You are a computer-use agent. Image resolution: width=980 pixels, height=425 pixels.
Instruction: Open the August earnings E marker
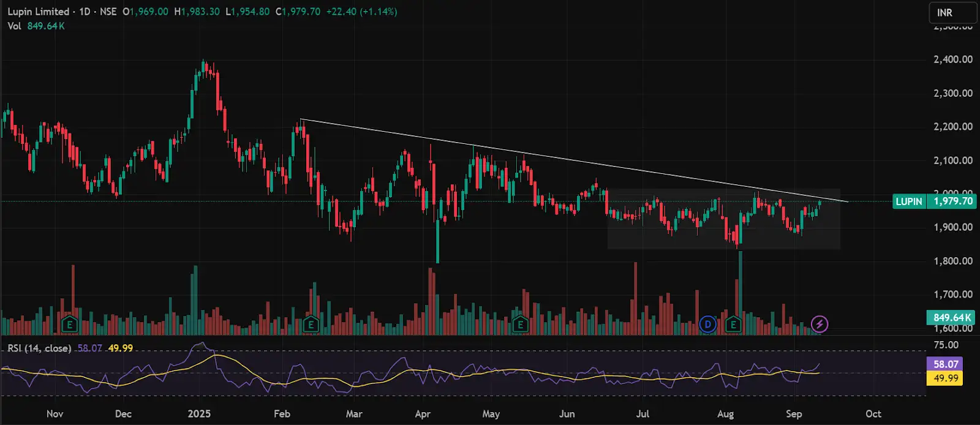pos(733,324)
